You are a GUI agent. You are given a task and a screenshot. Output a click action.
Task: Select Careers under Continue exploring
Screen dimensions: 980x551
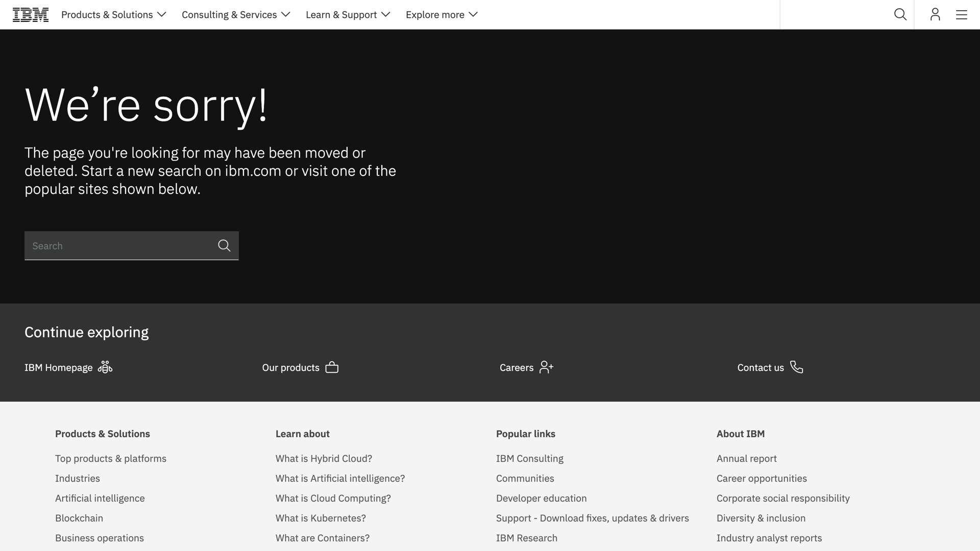[x=516, y=367]
